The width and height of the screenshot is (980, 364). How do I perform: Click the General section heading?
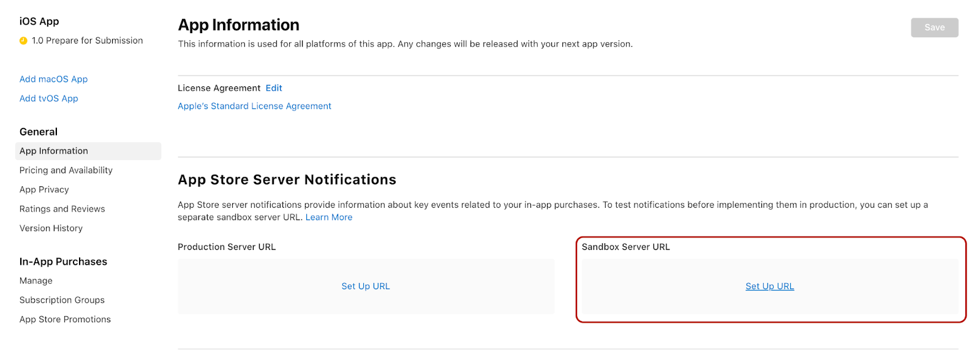(39, 132)
